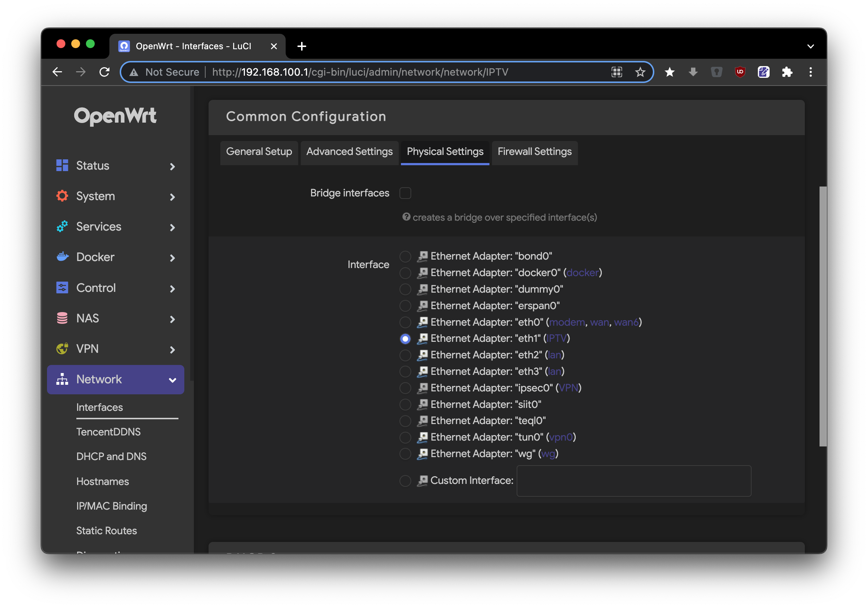Expand the Control menu chevron

point(173,289)
